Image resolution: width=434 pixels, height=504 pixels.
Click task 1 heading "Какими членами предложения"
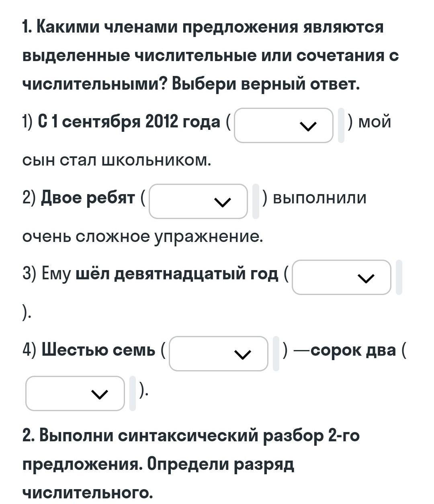[203, 27]
